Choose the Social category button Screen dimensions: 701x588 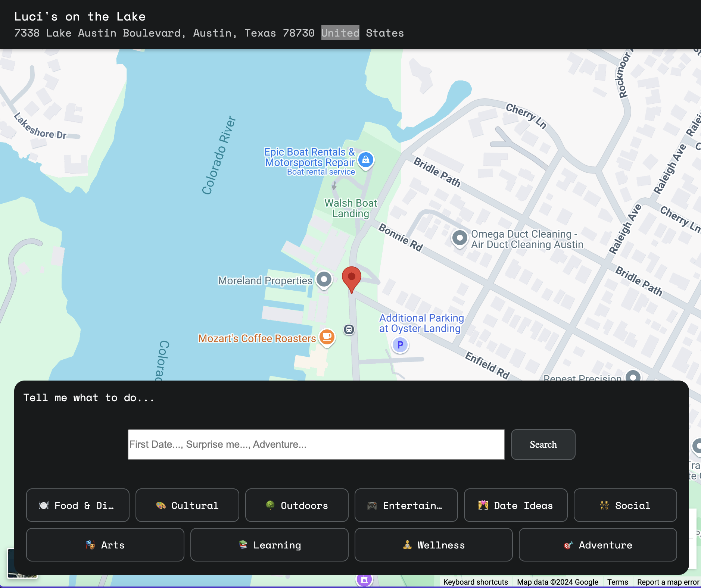[x=625, y=505]
